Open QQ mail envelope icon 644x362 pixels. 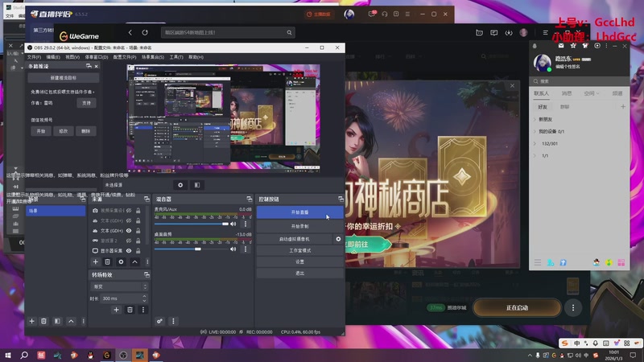[x=561, y=46]
